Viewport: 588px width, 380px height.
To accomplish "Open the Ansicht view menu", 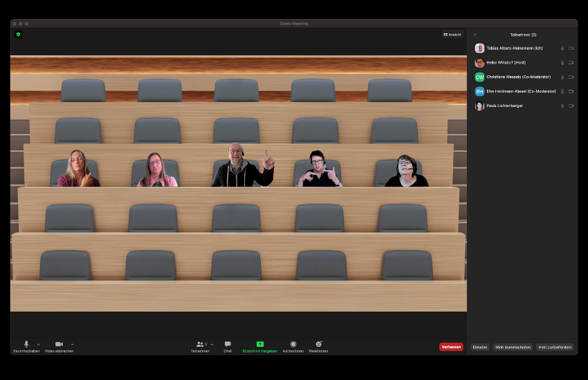I will (x=452, y=35).
